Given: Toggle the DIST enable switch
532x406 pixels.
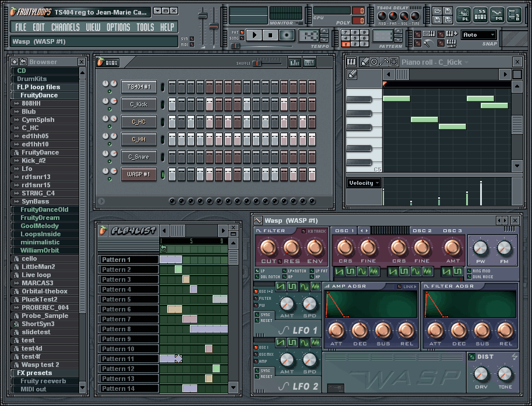Looking at the screenshot, I should [x=471, y=357].
